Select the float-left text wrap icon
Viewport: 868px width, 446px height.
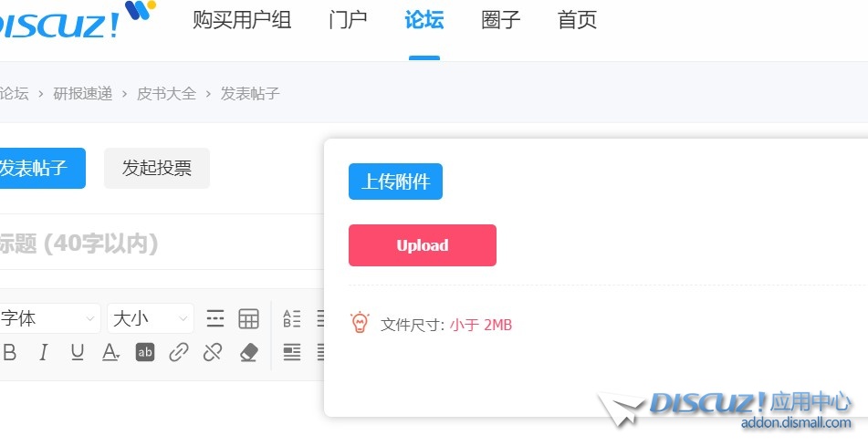click(292, 352)
